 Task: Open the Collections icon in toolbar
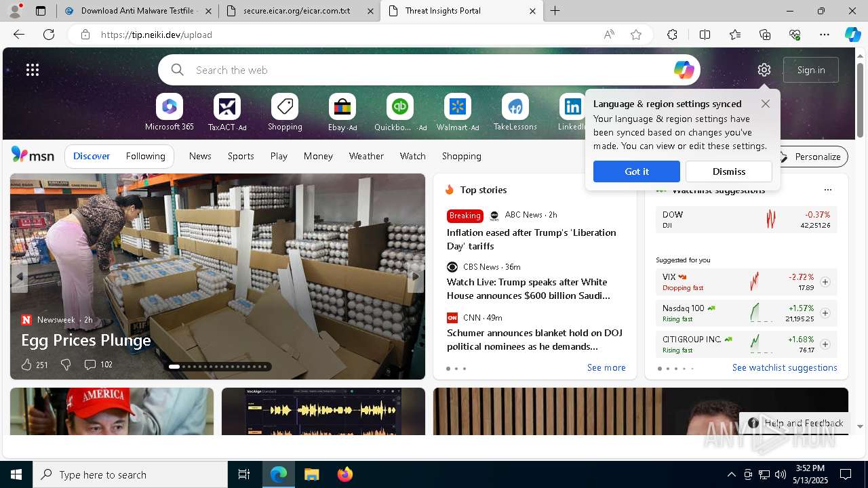[765, 35]
